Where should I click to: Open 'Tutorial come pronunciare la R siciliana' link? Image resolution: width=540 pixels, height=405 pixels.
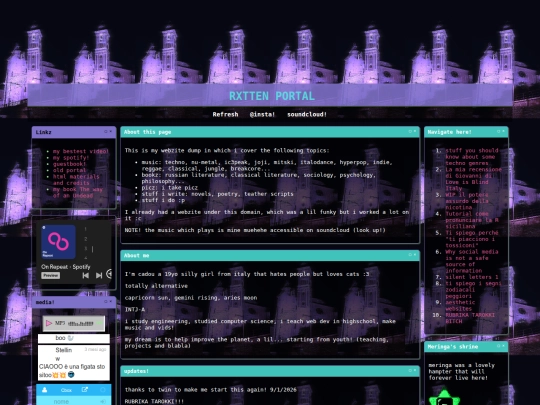coord(472,220)
